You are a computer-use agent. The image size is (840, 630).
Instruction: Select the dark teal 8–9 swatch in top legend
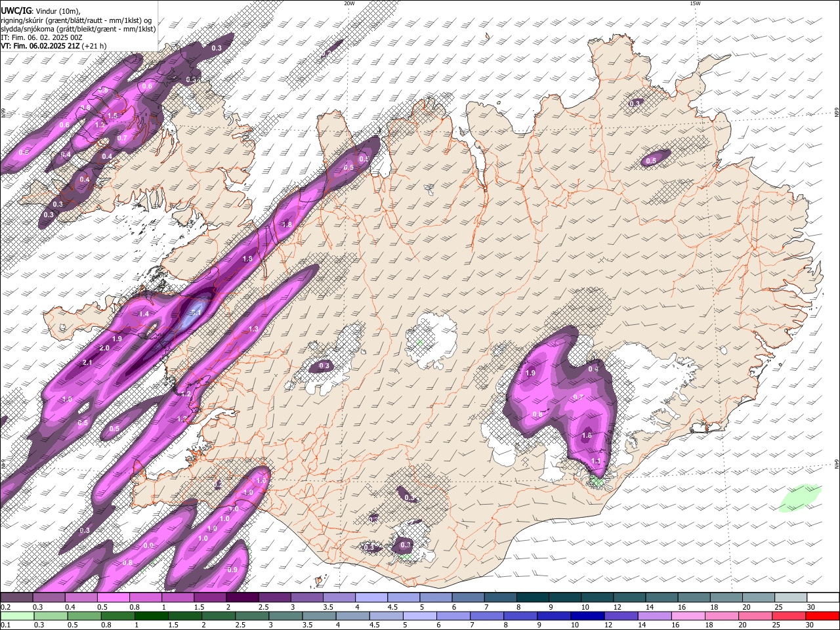coord(533,598)
